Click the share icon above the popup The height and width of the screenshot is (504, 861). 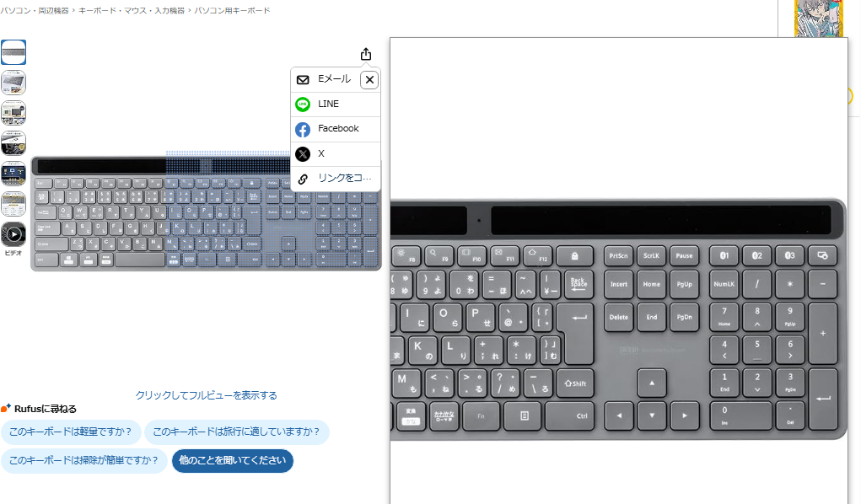tap(366, 54)
